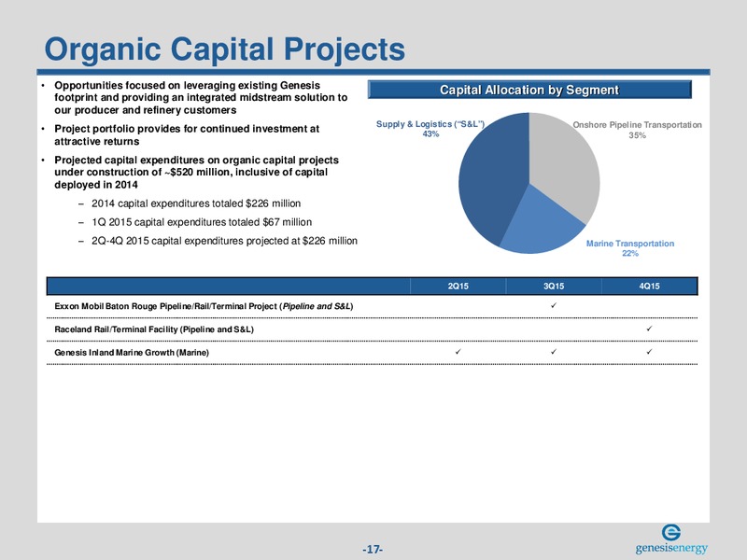This screenshot has height=560, width=747.
Task: Click the Exxon Mobil Baton Rouge project row label
Action: 204,306
